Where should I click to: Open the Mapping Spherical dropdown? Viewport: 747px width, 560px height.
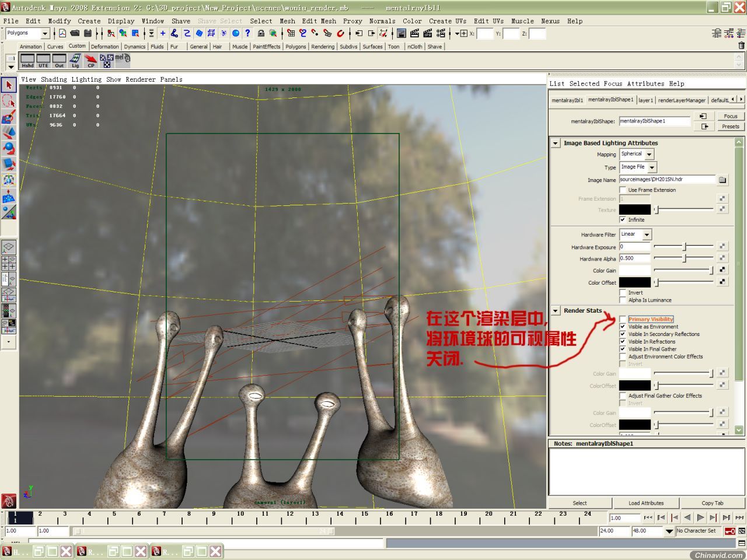click(x=637, y=154)
